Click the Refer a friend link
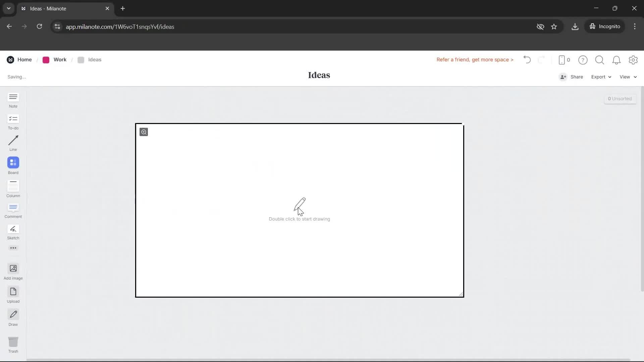 point(475,60)
